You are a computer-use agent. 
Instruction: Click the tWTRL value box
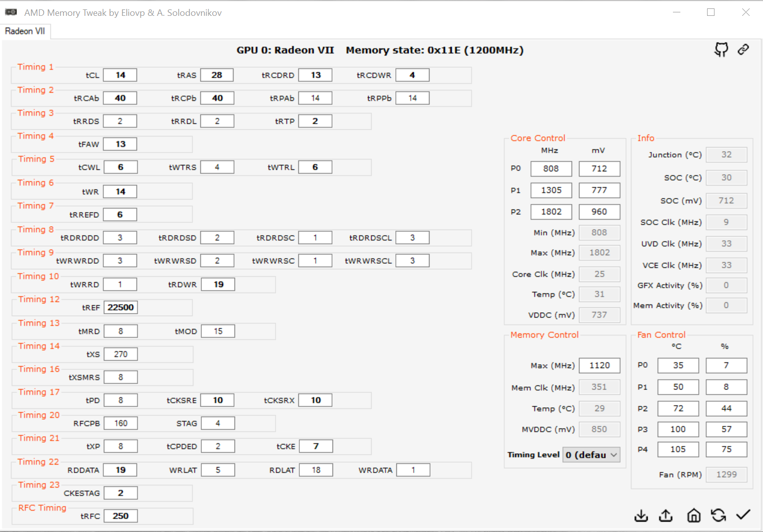(x=315, y=167)
